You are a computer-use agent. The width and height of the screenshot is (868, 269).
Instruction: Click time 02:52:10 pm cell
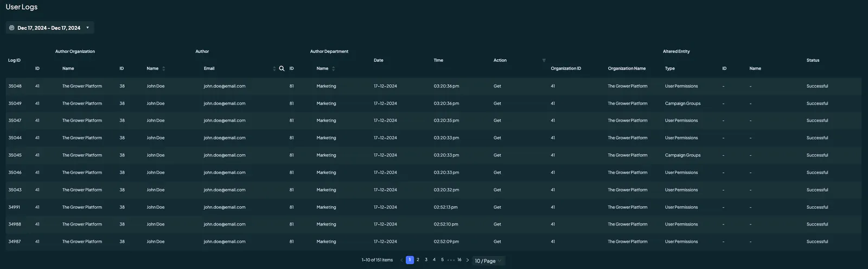tap(446, 224)
